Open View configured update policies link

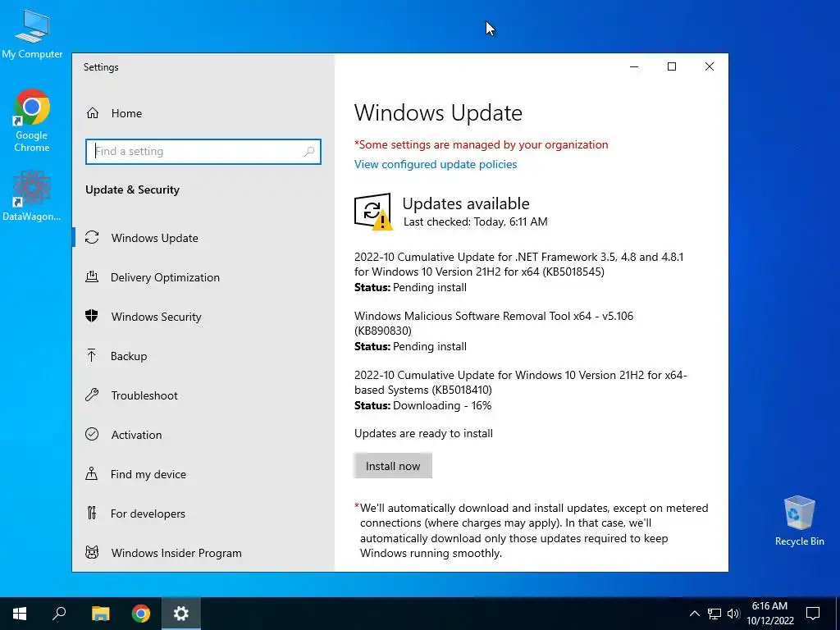coord(436,164)
